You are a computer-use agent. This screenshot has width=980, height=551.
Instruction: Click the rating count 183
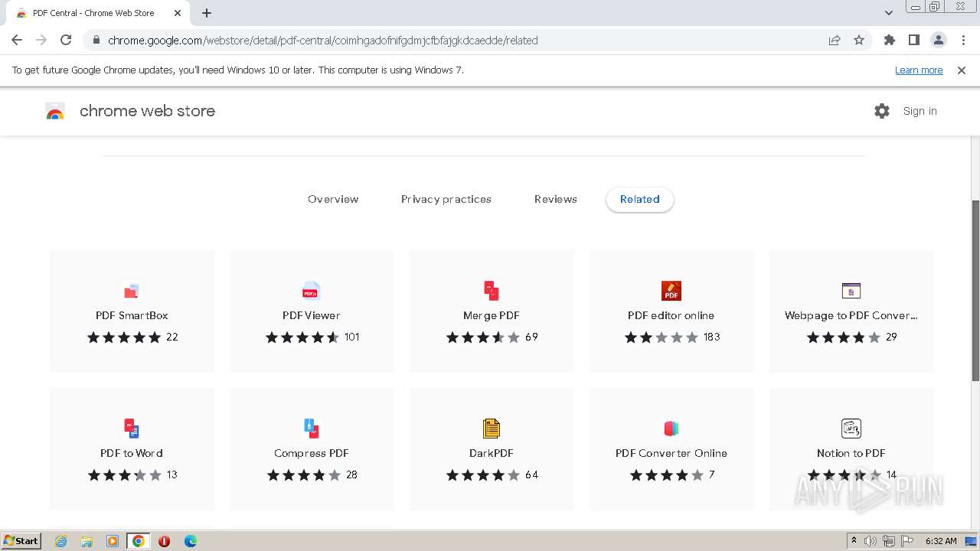pyautogui.click(x=712, y=337)
